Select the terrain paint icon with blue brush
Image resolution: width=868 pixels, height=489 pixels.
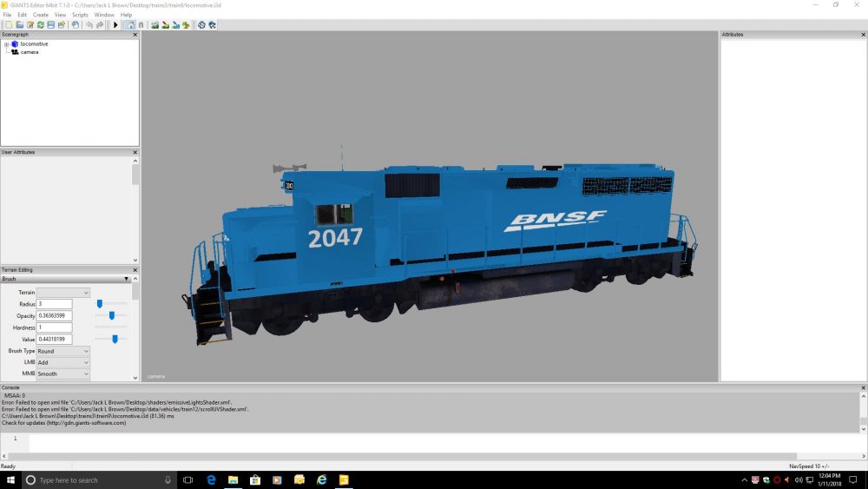point(175,25)
